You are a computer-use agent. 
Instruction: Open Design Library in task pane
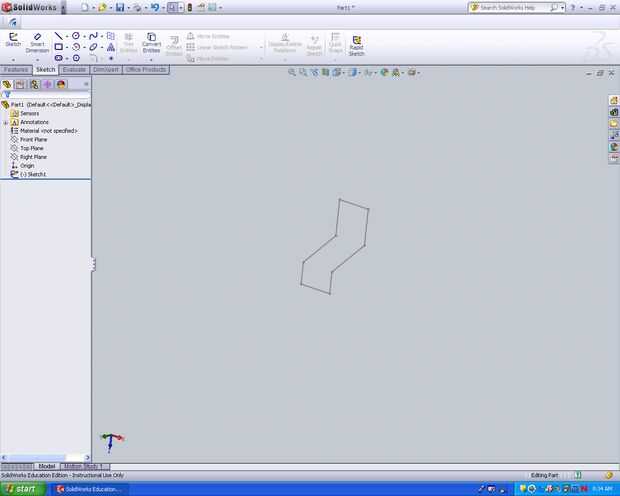(614, 112)
